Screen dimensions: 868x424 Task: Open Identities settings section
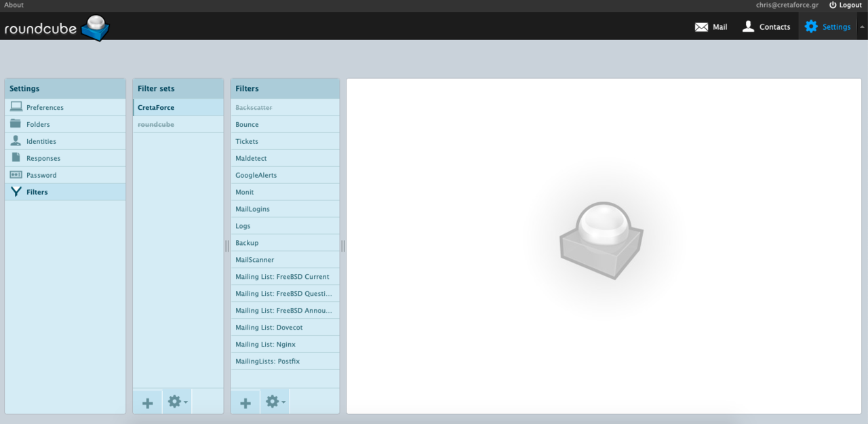pos(65,141)
